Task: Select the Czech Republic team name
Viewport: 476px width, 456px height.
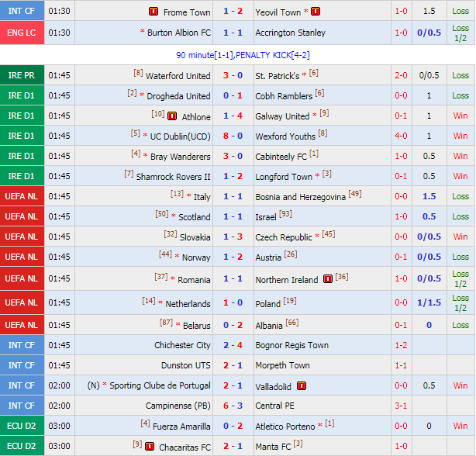Action: click(284, 237)
